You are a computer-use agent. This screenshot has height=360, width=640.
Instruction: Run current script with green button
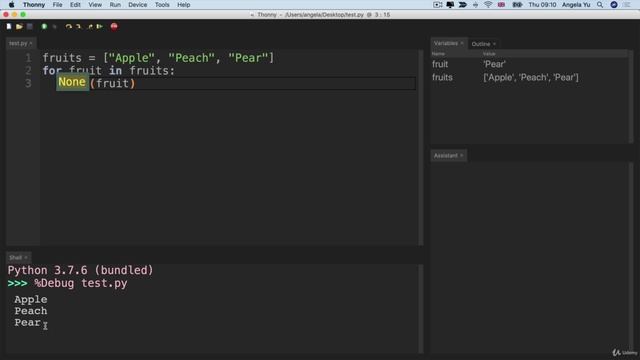tap(44, 27)
